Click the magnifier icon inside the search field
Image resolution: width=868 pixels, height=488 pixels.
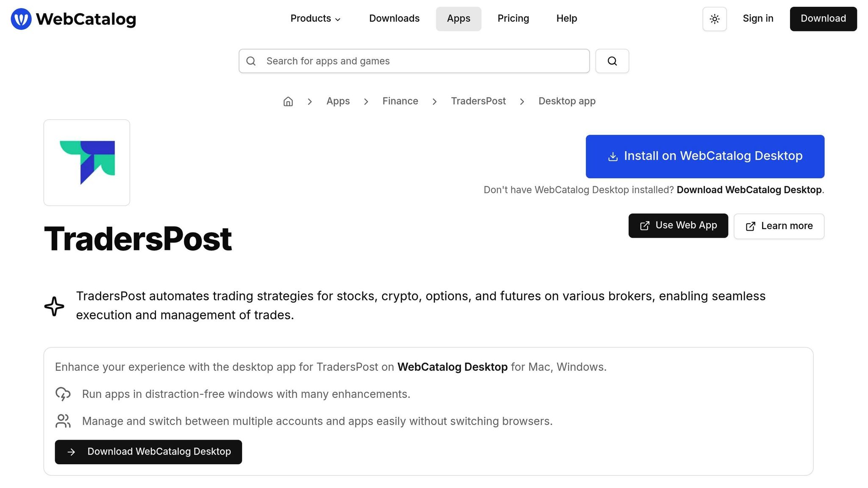point(251,61)
